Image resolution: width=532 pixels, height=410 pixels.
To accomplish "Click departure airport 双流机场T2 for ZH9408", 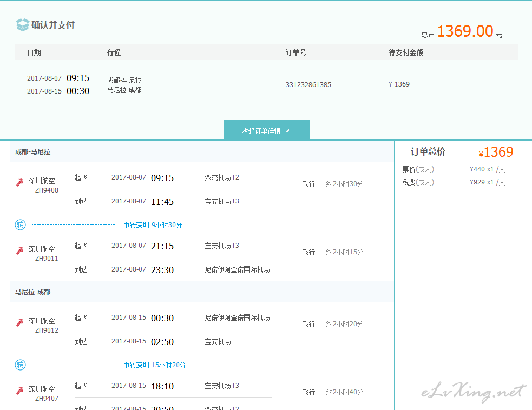I will pyautogui.click(x=222, y=177).
